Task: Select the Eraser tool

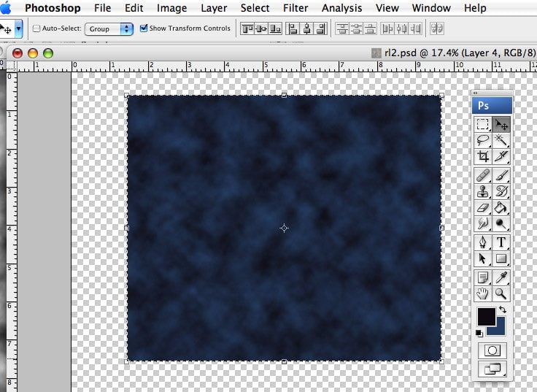Action: click(x=483, y=207)
